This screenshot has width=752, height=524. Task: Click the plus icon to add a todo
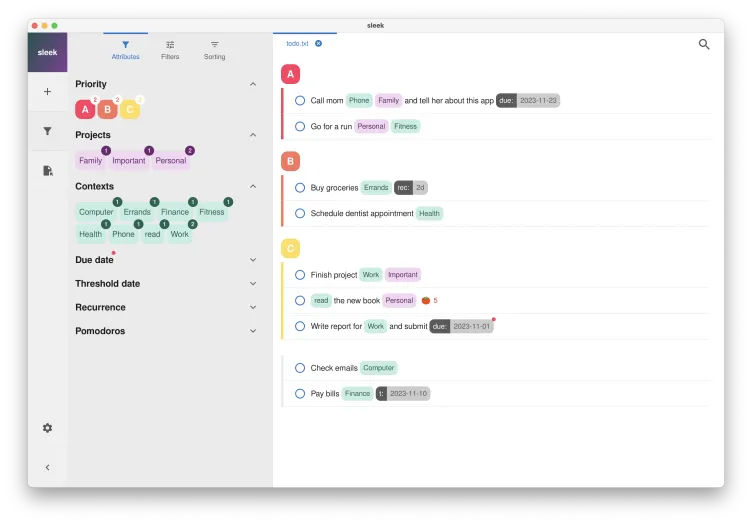47,92
